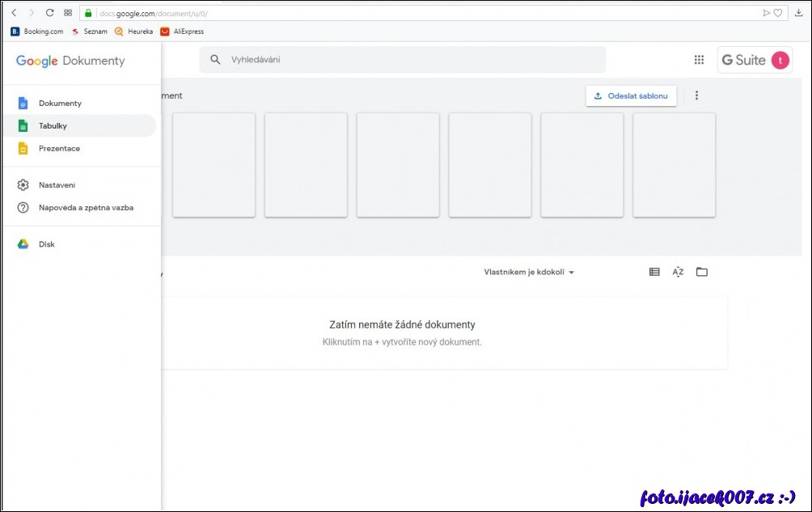812x512 pixels.
Task: Switch to Prezentace
Action: tap(59, 148)
